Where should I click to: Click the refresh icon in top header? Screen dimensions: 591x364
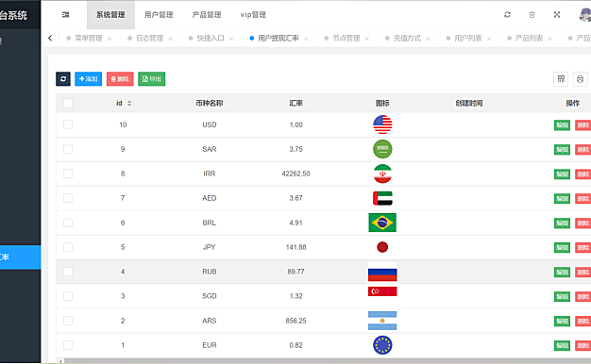point(507,15)
